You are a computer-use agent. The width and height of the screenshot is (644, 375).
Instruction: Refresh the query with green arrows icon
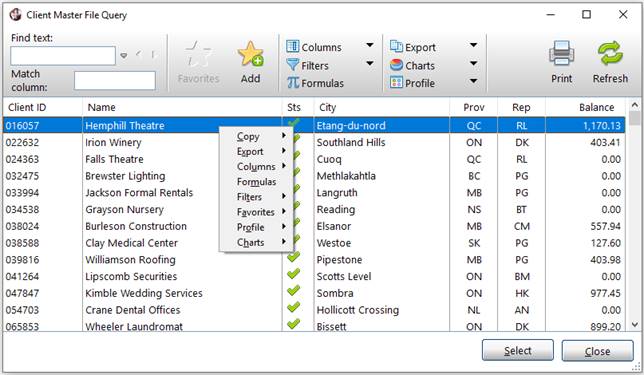[610, 53]
